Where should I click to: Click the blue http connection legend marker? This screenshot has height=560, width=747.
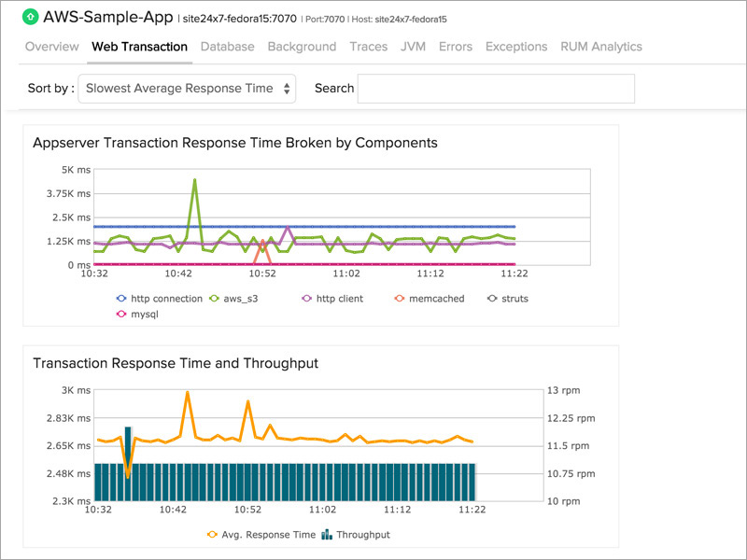pos(120,298)
